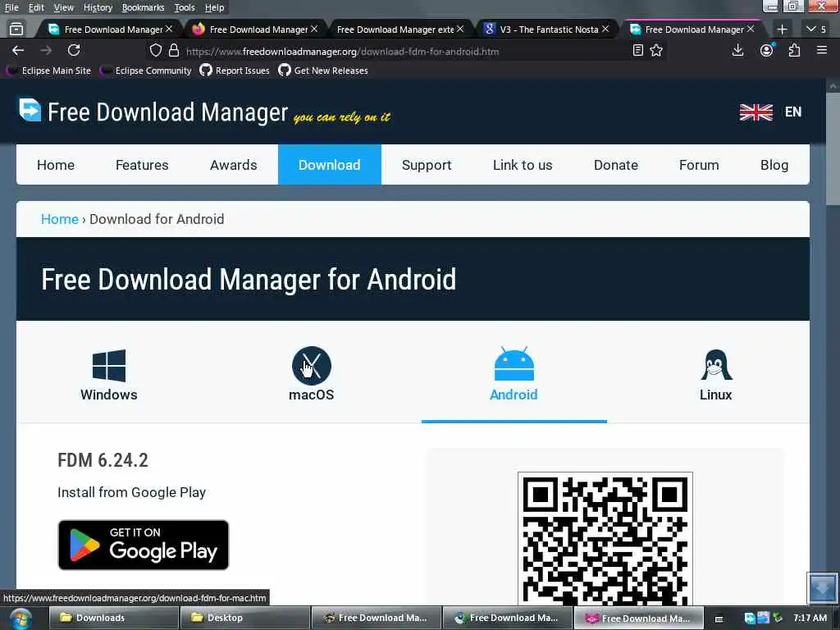The width and height of the screenshot is (840, 630).
Task: Reload the current page
Action: [74, 50]
